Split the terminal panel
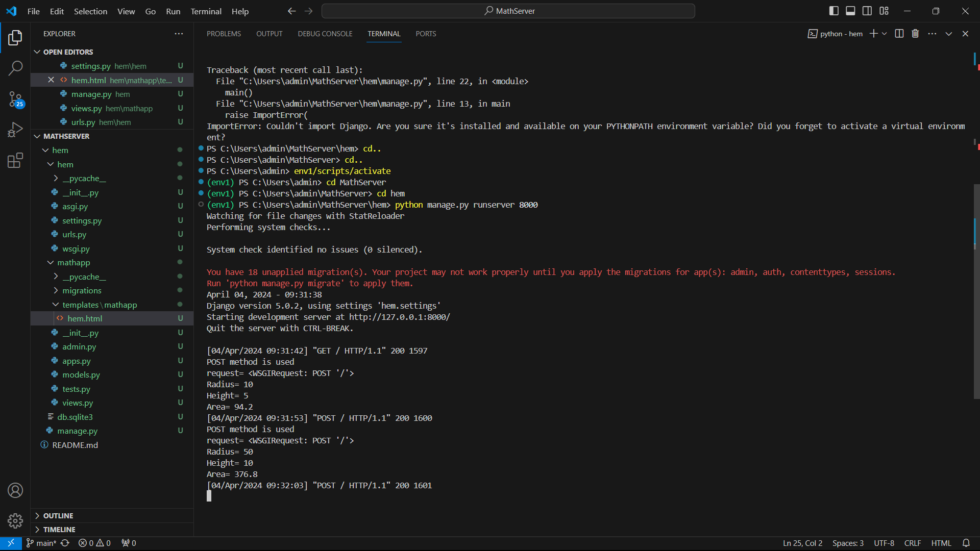Viewport: 980px width, 551px height. [x=899, y=34]
